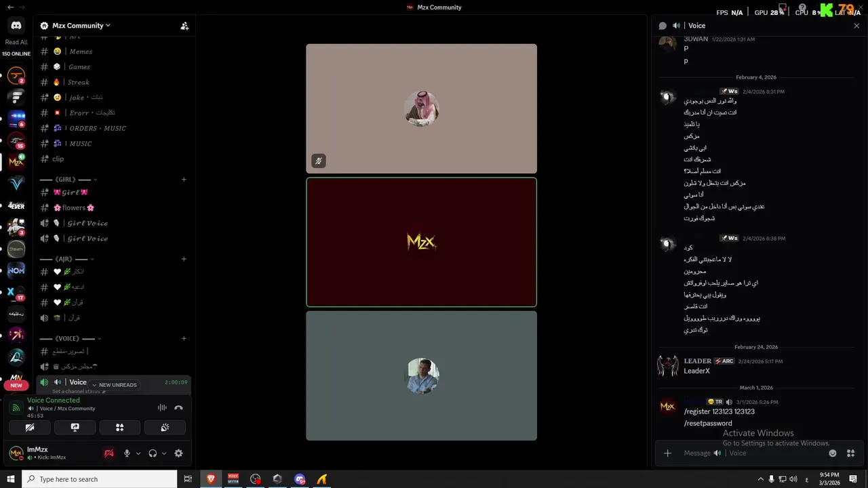Collapse the AJR category
The height and width of the screenshot is (488, 868).
pos(65,259)
